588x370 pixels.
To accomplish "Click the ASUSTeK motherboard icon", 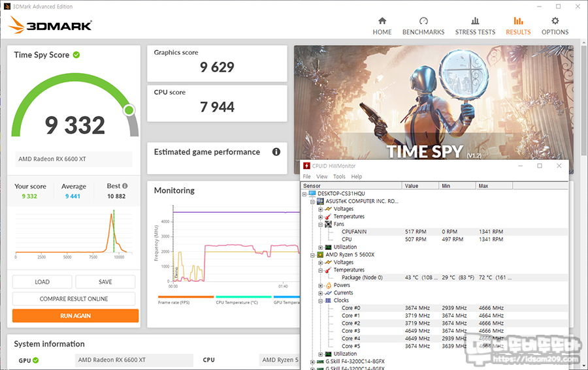I will point(320,201).
